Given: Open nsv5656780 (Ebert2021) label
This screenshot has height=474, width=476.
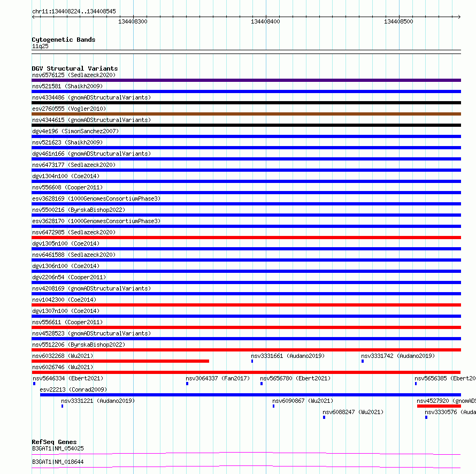Looking at the screenshot, I should coord(295,378).
